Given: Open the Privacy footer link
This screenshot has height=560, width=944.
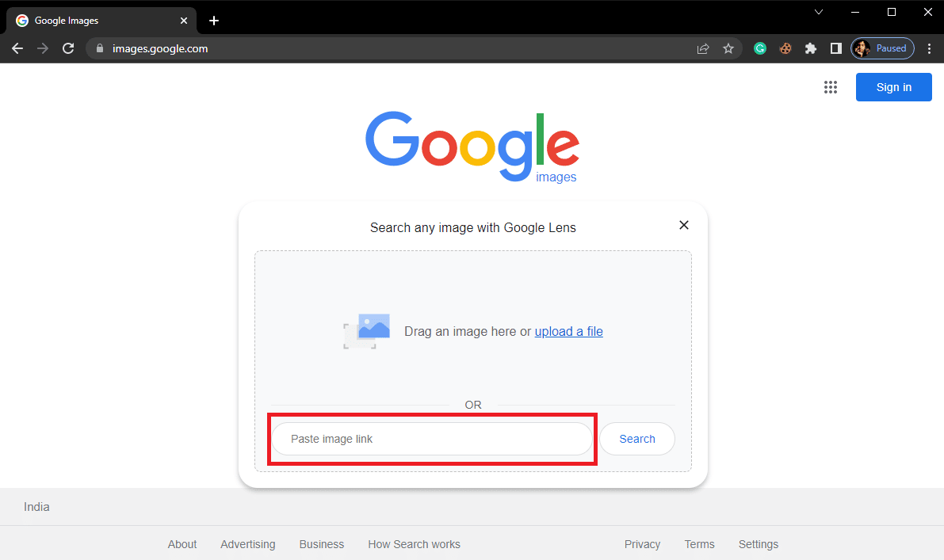Looking at the screenshot, I should [642, 544].
